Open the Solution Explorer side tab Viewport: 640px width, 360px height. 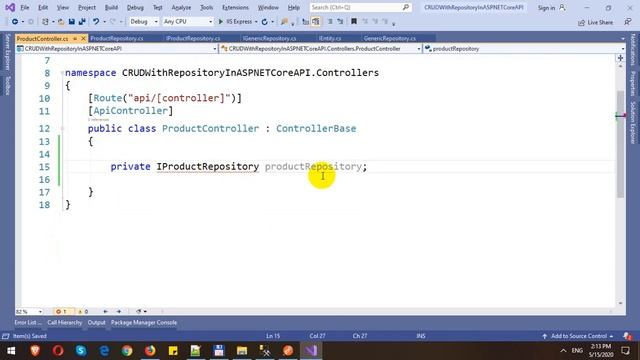click(x=633, y=122)
